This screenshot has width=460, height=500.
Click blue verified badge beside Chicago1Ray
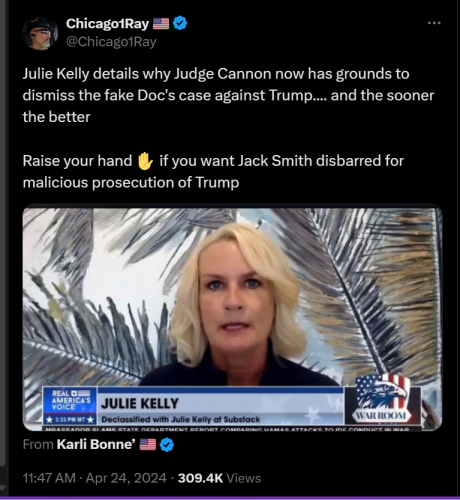click(x=180, y=23)
